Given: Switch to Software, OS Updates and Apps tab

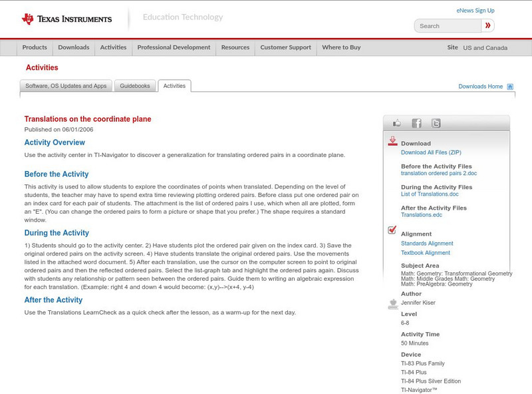Looking at the screenshot, I should click(x=66, y=86).
